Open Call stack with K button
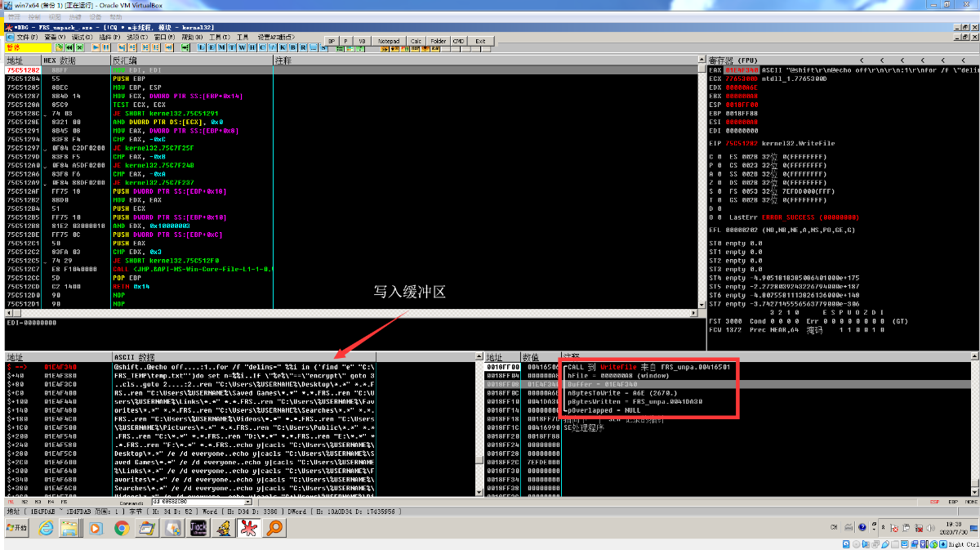Image resolution: width=980 pixels, height=550 pixels. [x=282, y=47]
